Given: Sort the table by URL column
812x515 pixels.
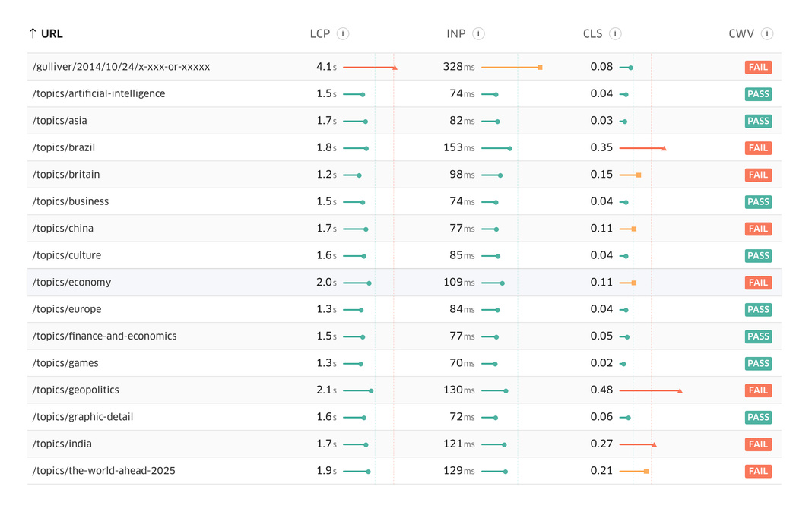Looking at the screenshot, I should tap(52, 33).
